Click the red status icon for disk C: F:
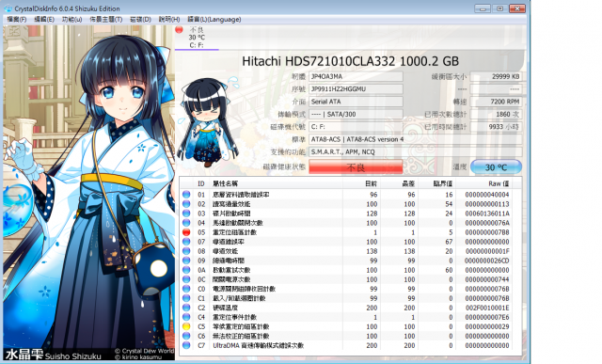Image resolution: width=602 pixels, height=364 pixels. [180, 29]
